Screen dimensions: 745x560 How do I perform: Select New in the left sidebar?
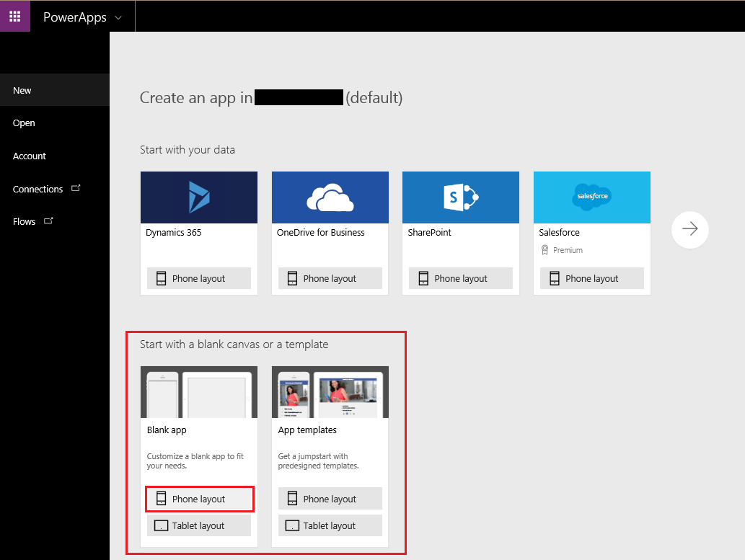coord(22,90)
